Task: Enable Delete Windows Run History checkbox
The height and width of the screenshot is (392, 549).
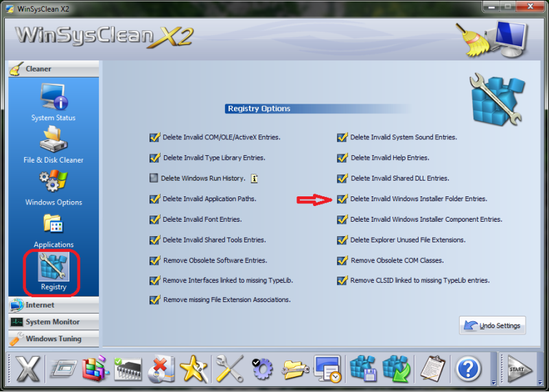Action: coord(154,178)
